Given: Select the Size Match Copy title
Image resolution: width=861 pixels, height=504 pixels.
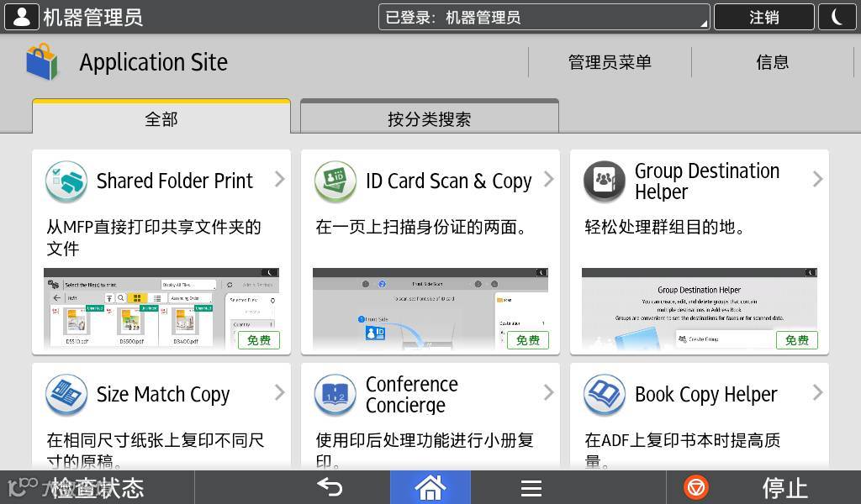Looking at the screenshot, I should click(163, 395).
